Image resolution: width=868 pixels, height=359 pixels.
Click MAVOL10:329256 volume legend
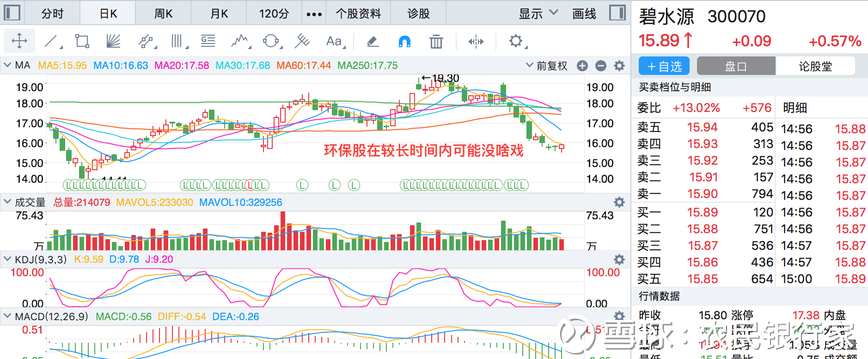(x=240, y=202)
